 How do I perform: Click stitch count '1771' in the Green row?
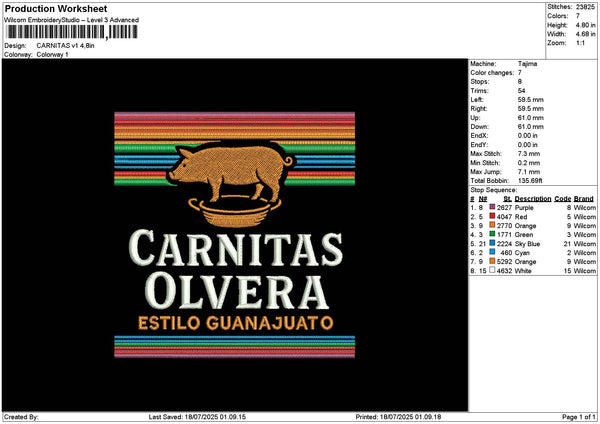tap(504, 235)
